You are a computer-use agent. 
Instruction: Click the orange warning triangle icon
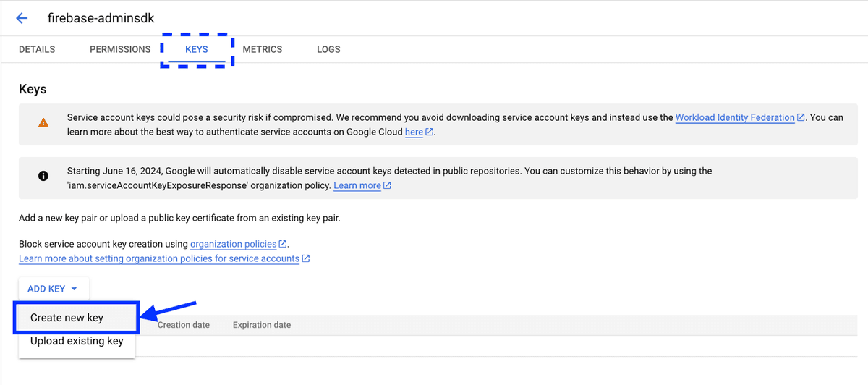coord(43,123)
